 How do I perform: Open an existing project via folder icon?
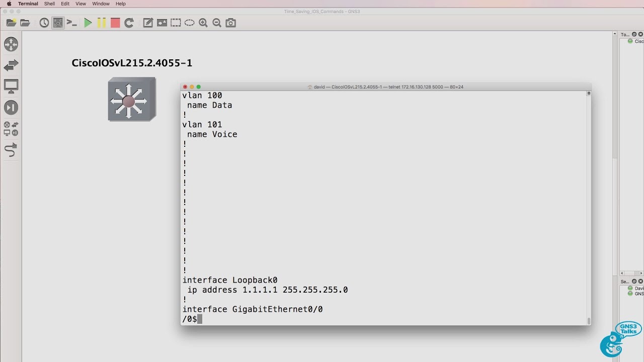point(25,23)
